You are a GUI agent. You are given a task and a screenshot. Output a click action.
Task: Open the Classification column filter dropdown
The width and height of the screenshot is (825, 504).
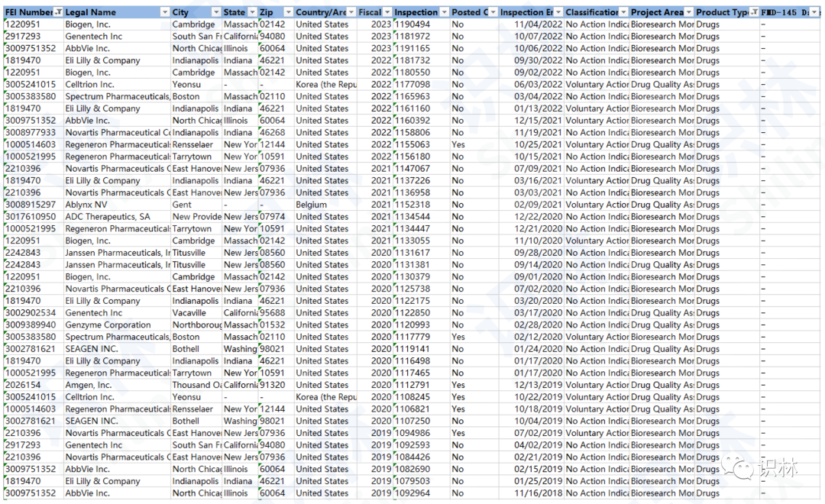tap(623, 12)
